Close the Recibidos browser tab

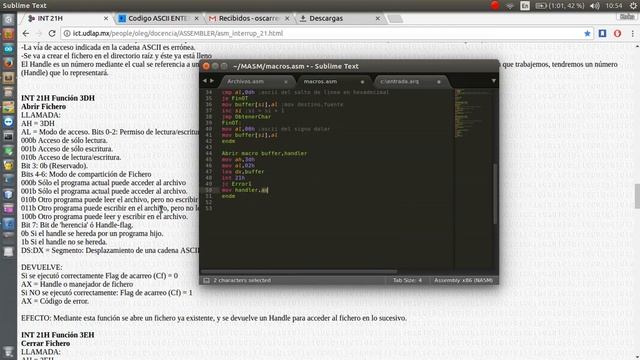(x=287, y=18)
